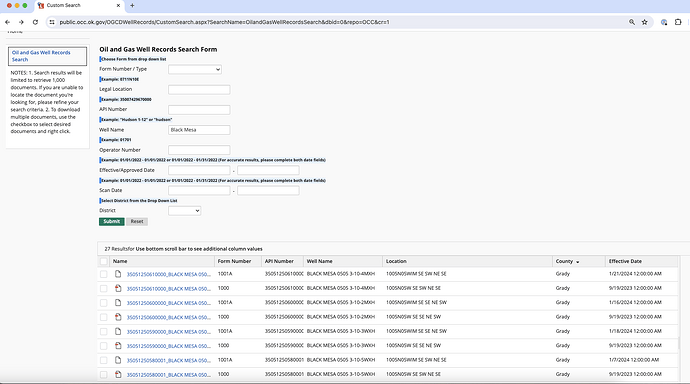Open the Form Number / Type dropdown

(x=195, y=69)
